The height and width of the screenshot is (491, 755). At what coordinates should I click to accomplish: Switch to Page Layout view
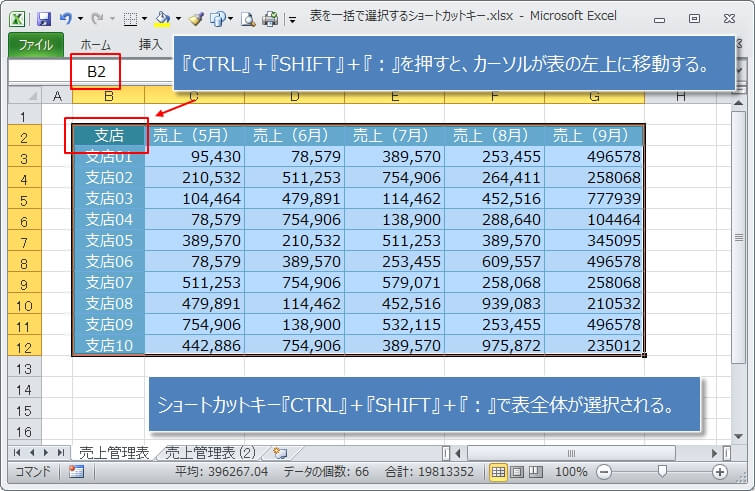click(517, 472)
